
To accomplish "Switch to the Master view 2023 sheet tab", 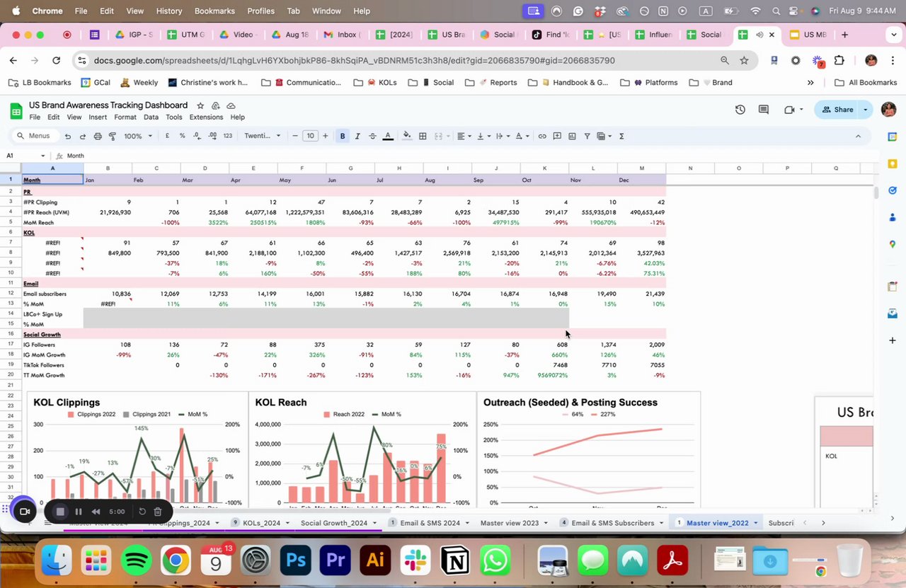I will (510, 523).
